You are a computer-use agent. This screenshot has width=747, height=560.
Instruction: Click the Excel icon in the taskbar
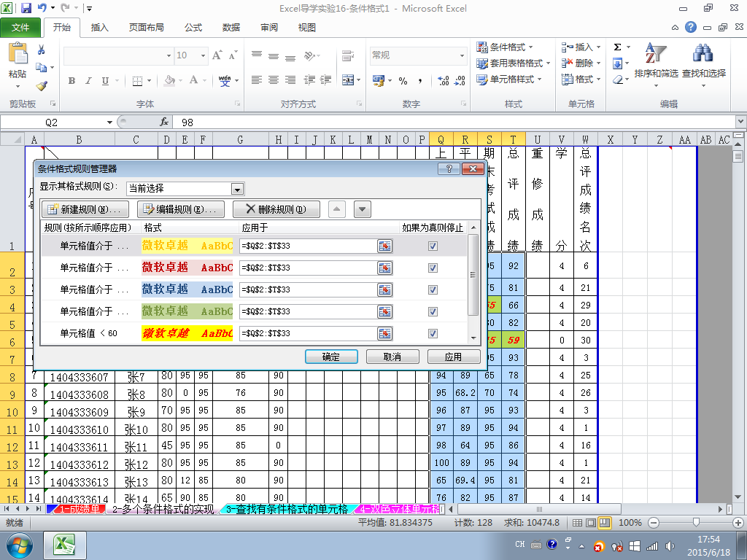(x=65, y=545)
